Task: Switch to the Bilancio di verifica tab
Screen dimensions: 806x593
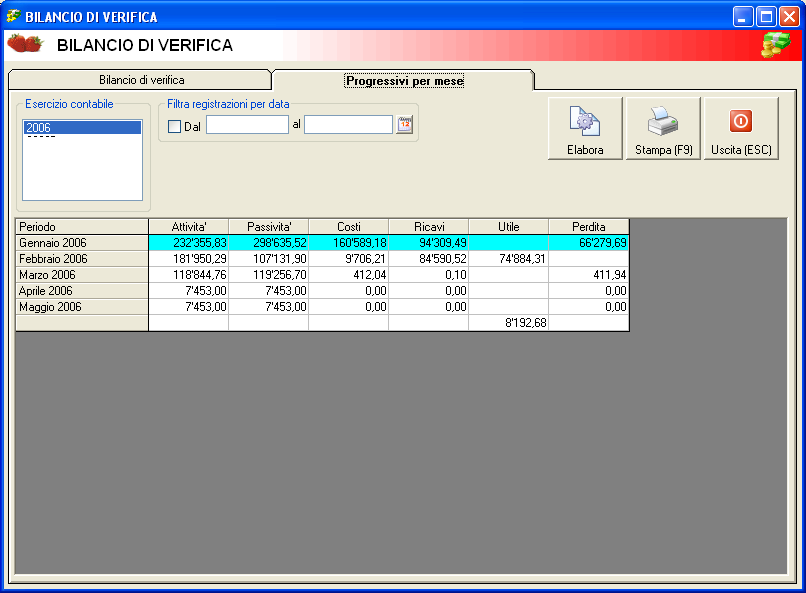Action: click(x=141, y=80)
